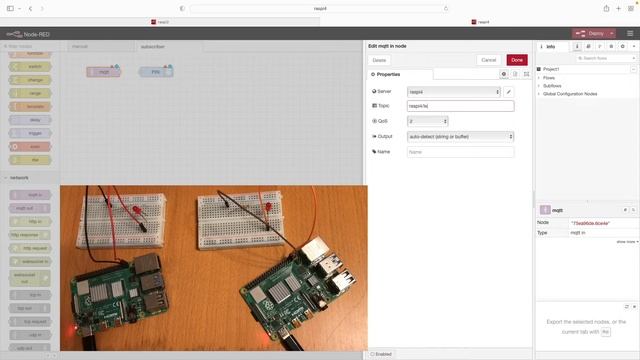
Task: Click the Delete button in the edit panel
Action: [x=379, y=60]
